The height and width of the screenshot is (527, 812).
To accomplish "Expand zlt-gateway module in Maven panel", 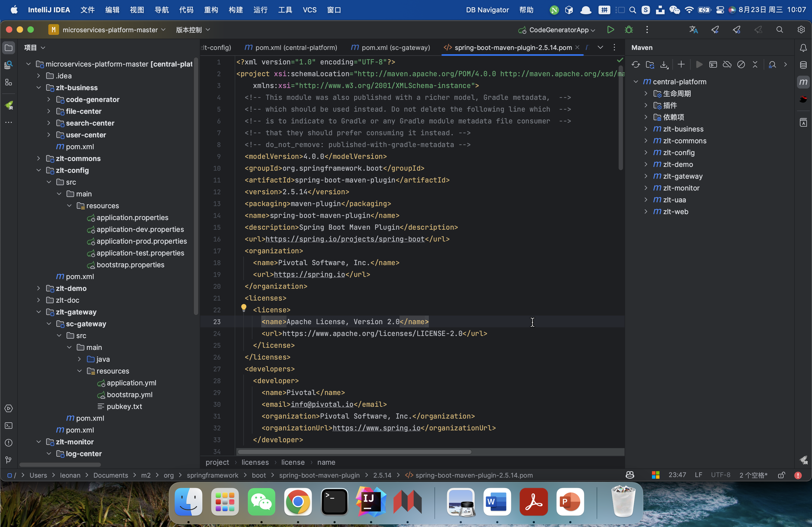I will click(646, 176).
